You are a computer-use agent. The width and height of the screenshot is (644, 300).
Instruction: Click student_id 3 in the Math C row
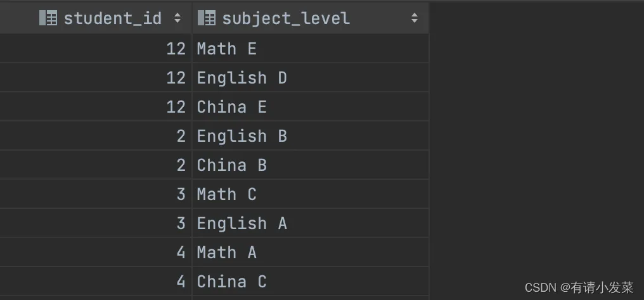(x=181, y=194)
